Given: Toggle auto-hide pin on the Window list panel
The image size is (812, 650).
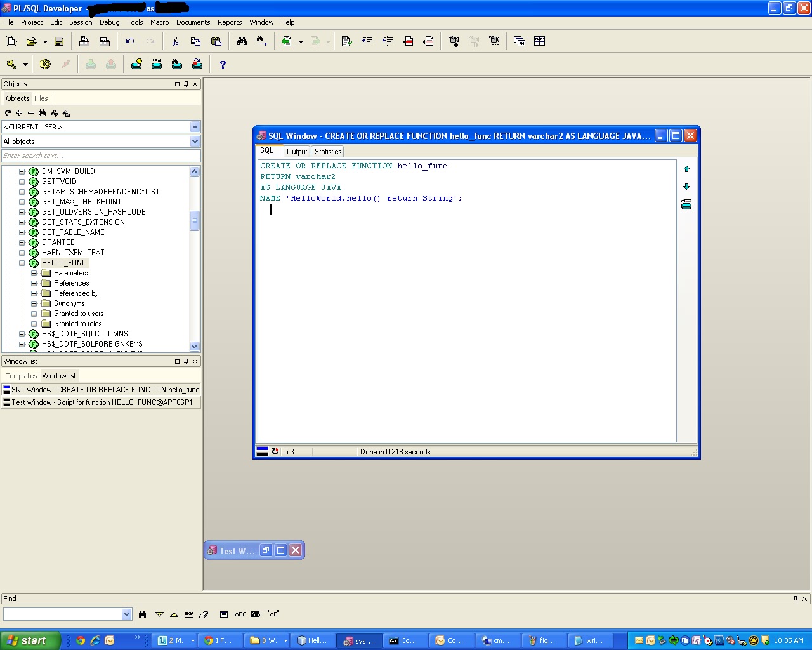Looking at the screenshot, I should [186, 361].
